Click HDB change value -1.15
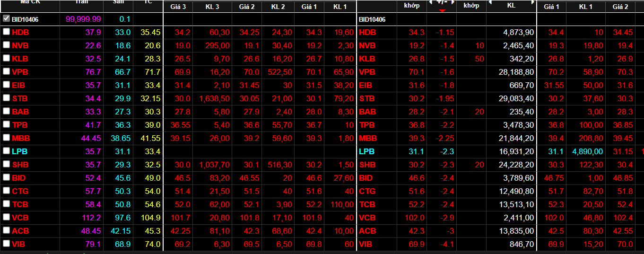 click(x=444, y=32)
